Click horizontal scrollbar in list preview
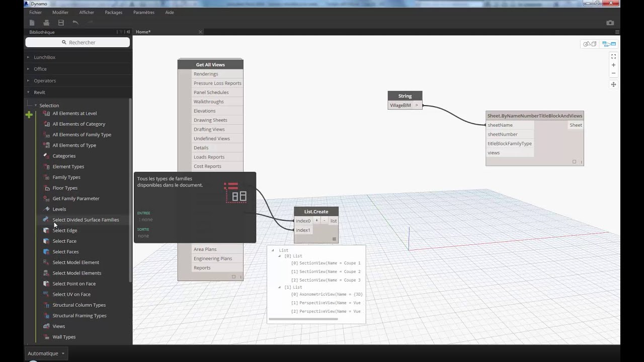This screenshot has height=362, width=644. click(303, 319)
